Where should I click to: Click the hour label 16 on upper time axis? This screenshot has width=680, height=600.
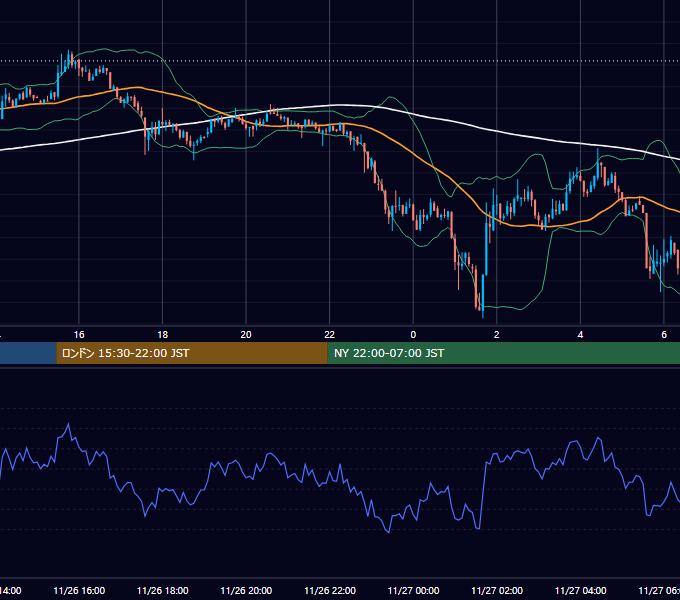[x=79, y=335]
